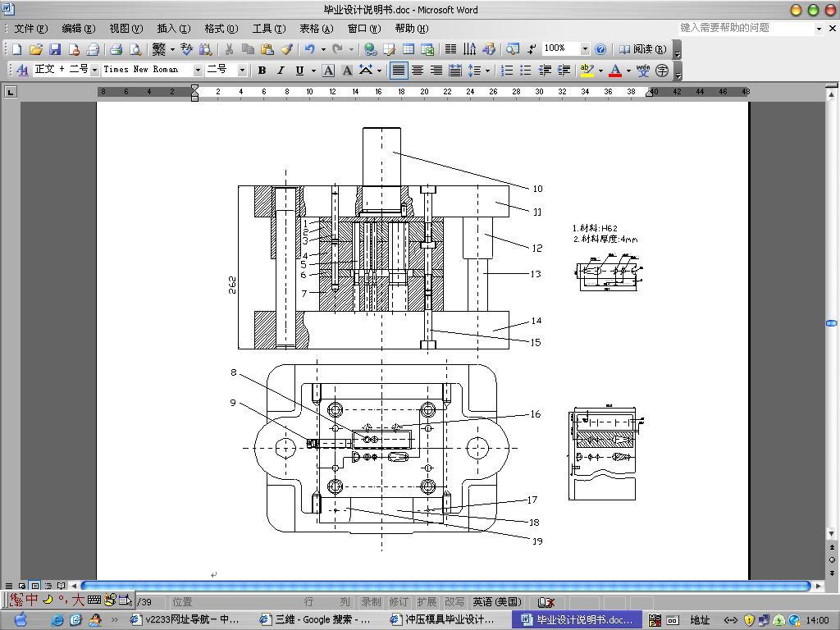840x630 pixels.
Task: Click the 英语(美国) language indicator
Action: 497,601
